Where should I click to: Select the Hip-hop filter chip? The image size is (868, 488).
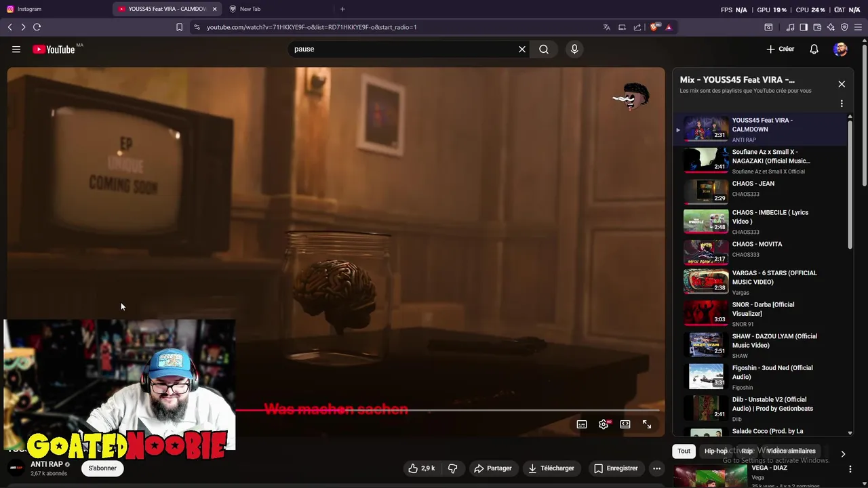pos(716,451)
